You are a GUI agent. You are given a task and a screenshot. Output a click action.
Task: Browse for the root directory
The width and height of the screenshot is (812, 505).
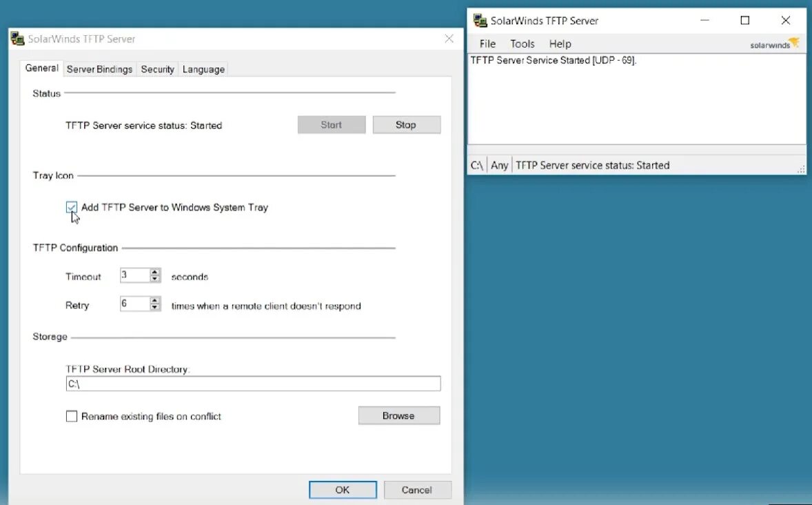pyautogui.click(x=399, y=416)
